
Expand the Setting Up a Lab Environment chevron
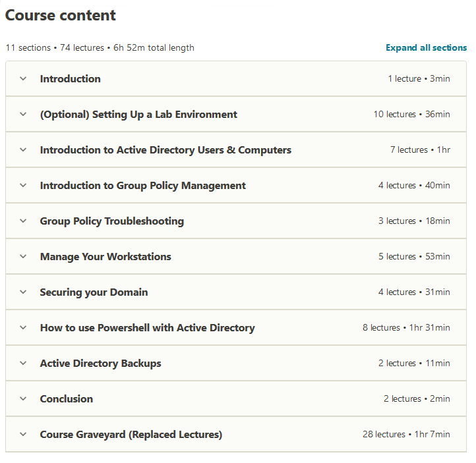click(23, 115)
